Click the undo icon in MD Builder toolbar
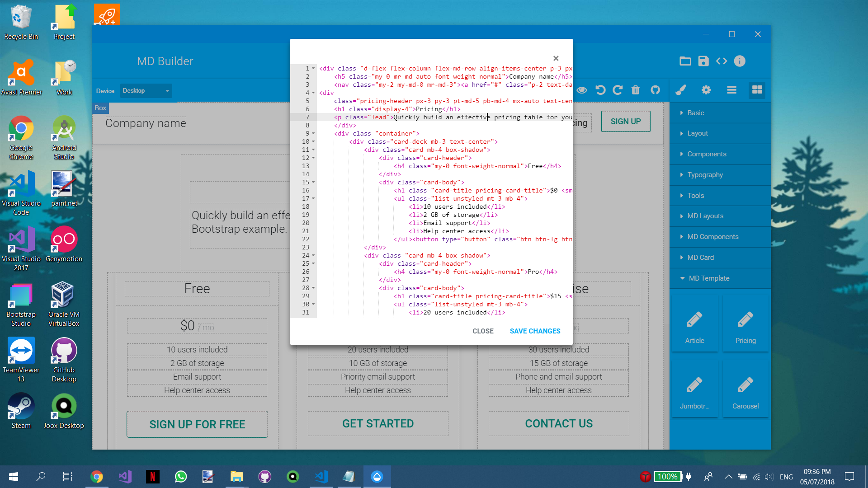The height and width of the screenshot is (488, 868). coord(600,90)
